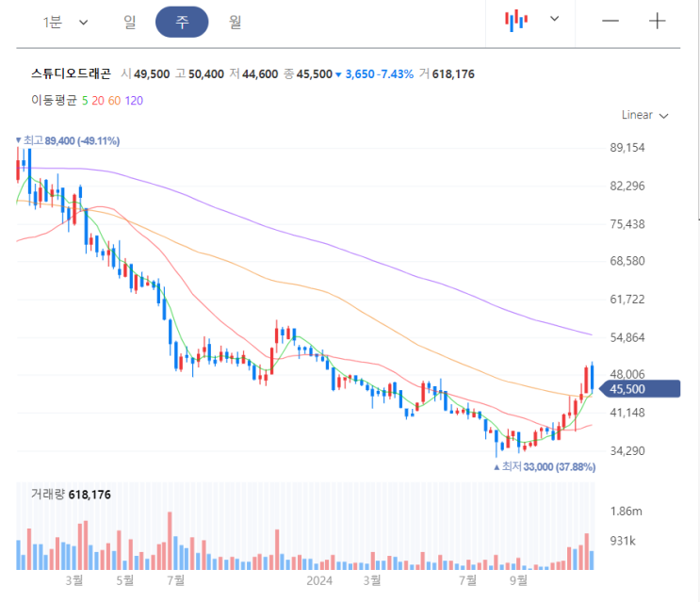This screenshot has width=700, height=602.
Task: Click the 종 45,500 closing price
Action: [x=308, y=73]
